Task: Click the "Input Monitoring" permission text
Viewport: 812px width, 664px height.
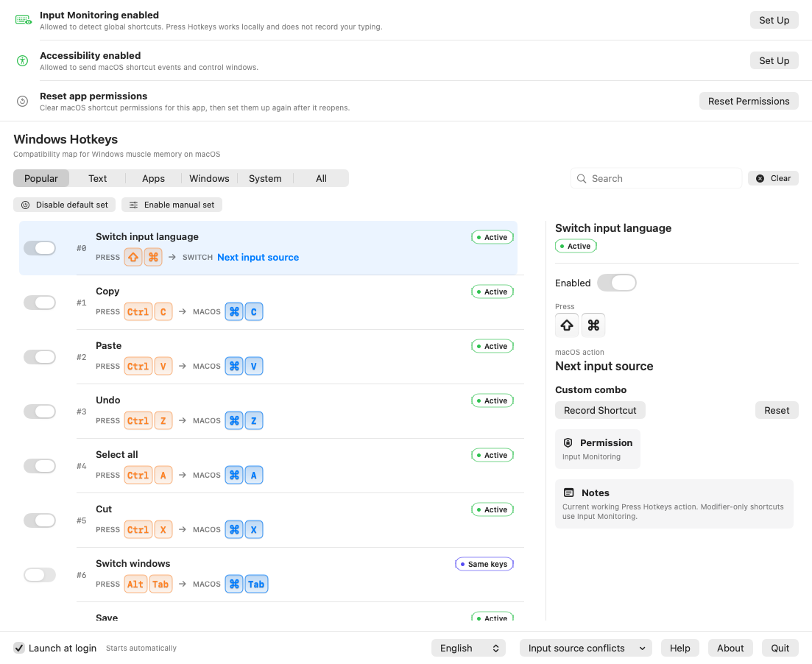Action: click(591, 457)
